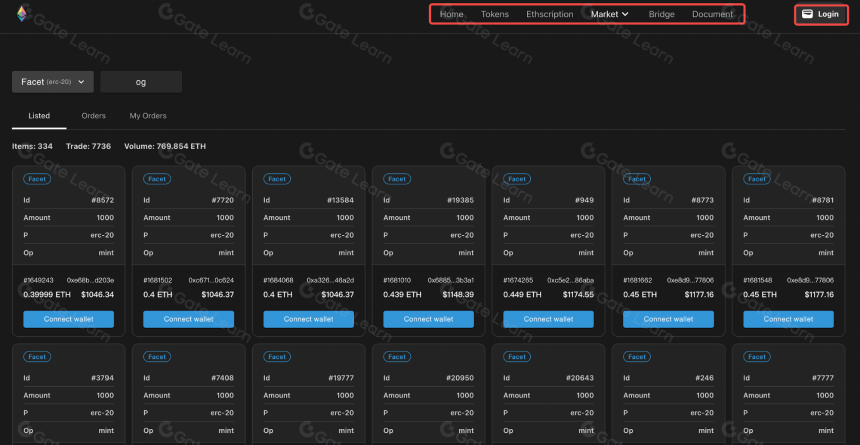The image size is (860, 445).
Task: Connect wallet on card #7720
Action: coord(189,319)
